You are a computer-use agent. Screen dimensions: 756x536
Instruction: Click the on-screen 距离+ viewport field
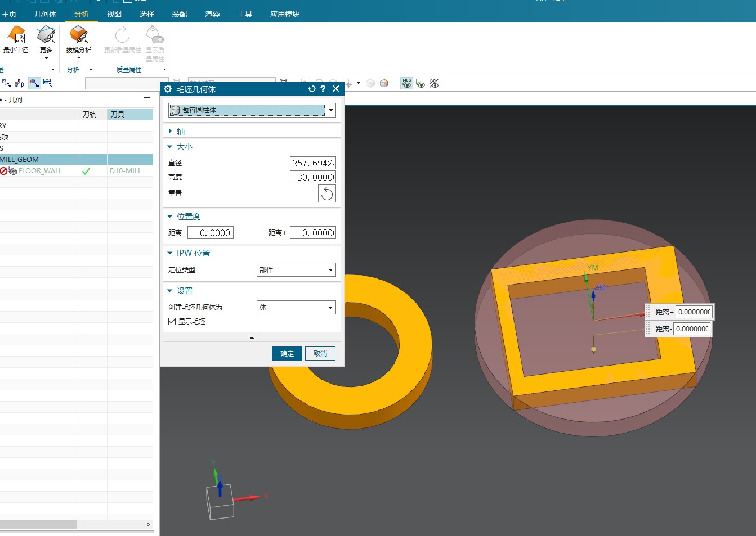(694, 312)
